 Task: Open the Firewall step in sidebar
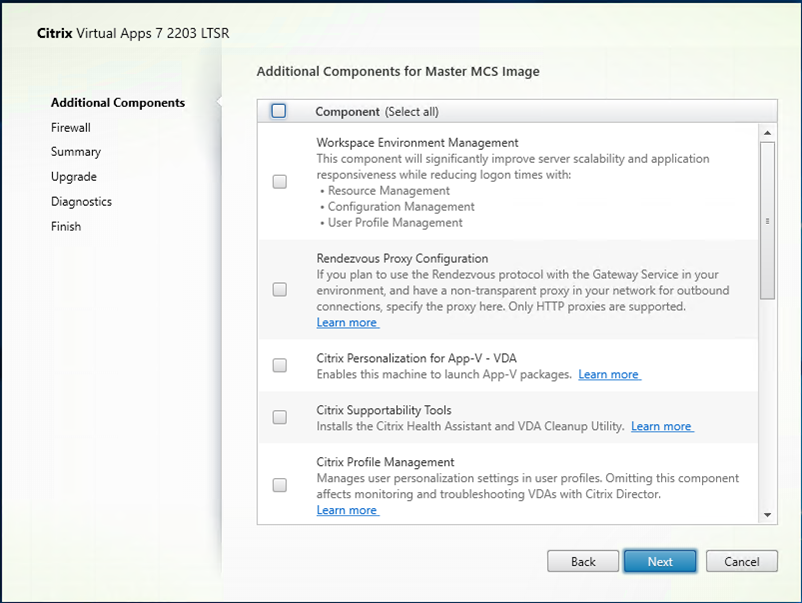pyautogui.click(x=71, y=127)
